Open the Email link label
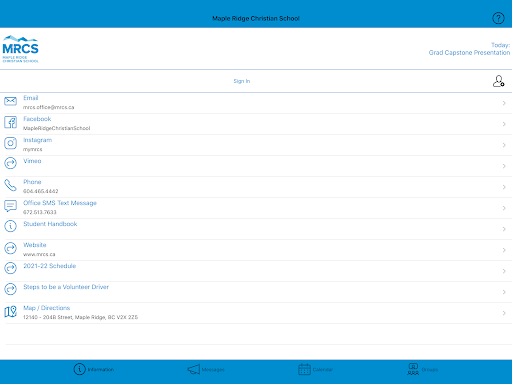Image resolution: width=512 pixels, height=384 pixels. 31,98
